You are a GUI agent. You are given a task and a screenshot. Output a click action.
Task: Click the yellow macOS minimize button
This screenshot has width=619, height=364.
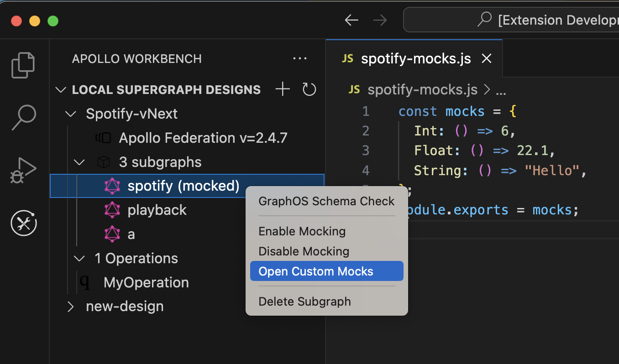pos(35,21)
